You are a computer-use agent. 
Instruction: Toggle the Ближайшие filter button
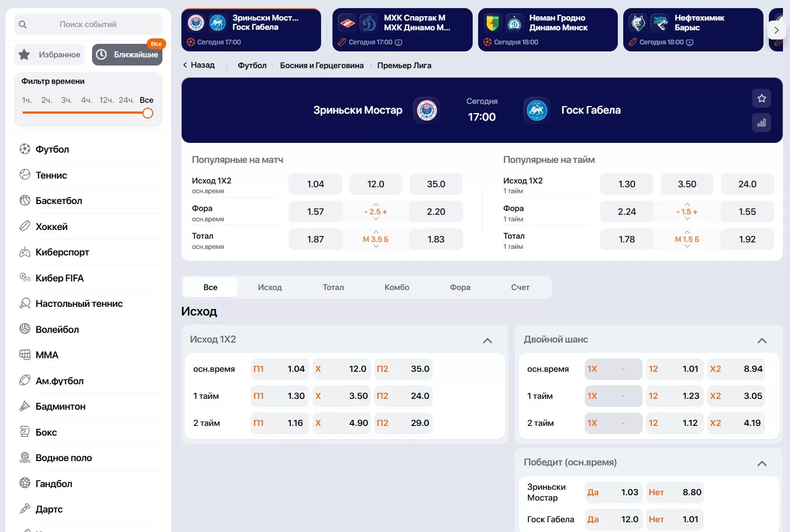pos(127,54)
